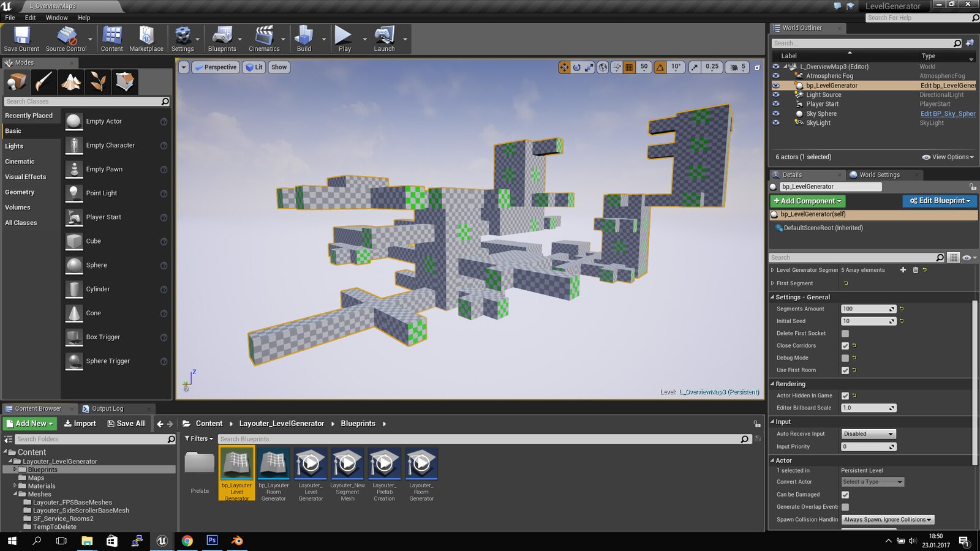Uncheck Use First Room checkbox
The height and width of the screenshot is (551, 980).
point(845,370)
